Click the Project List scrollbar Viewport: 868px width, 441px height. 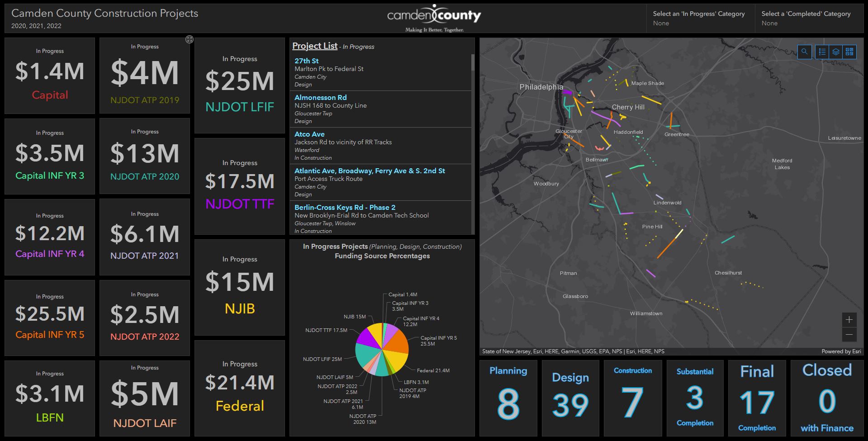(473, 63)
